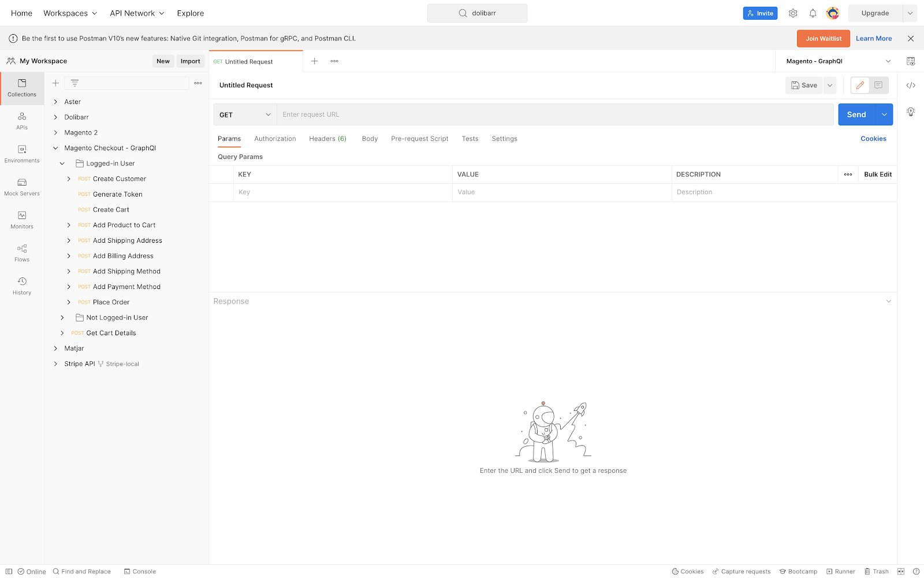
Task: Open the Learn More link
Action: coord(874,39)
